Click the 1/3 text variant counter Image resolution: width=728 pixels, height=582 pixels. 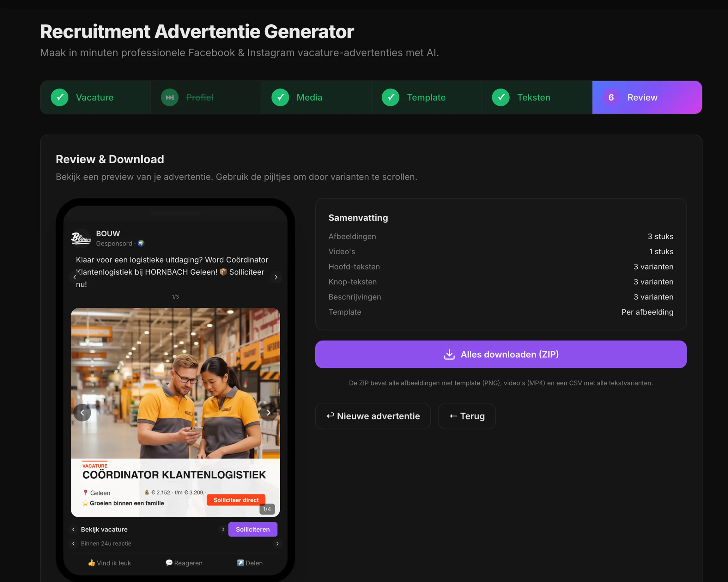coord(175,297)
